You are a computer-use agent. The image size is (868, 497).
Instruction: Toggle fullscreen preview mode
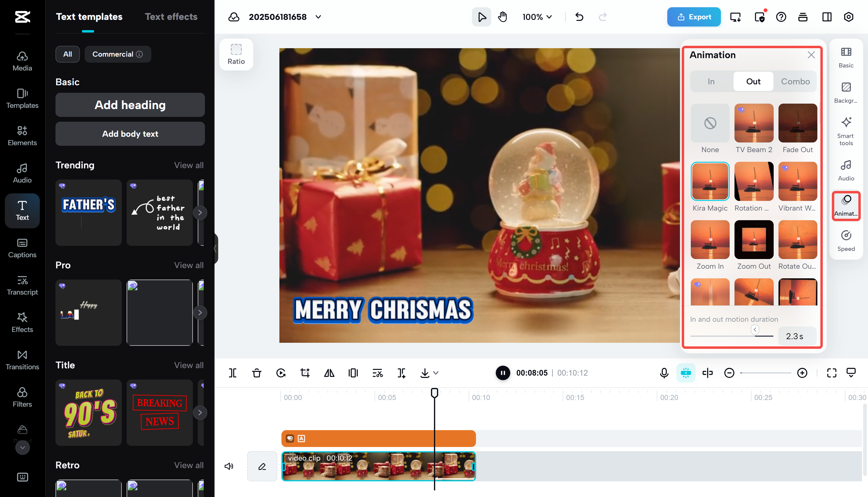[x=831, y=373]
